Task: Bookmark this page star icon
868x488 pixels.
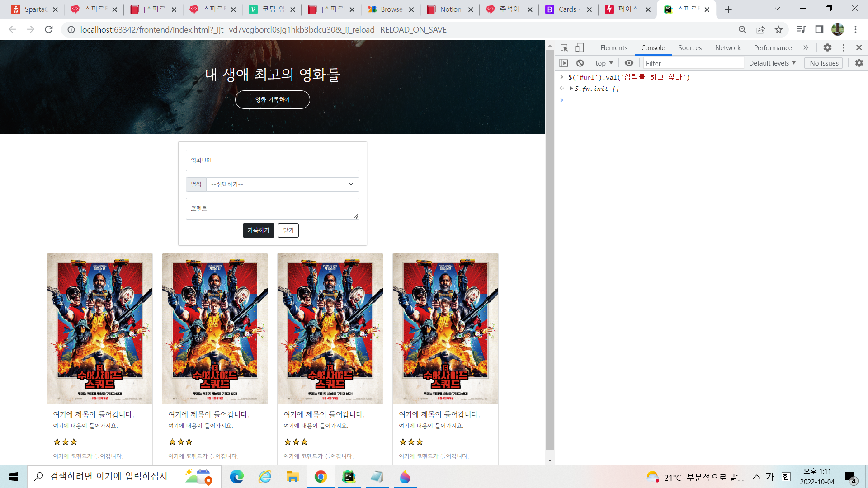Action: [x=778, y=29]
